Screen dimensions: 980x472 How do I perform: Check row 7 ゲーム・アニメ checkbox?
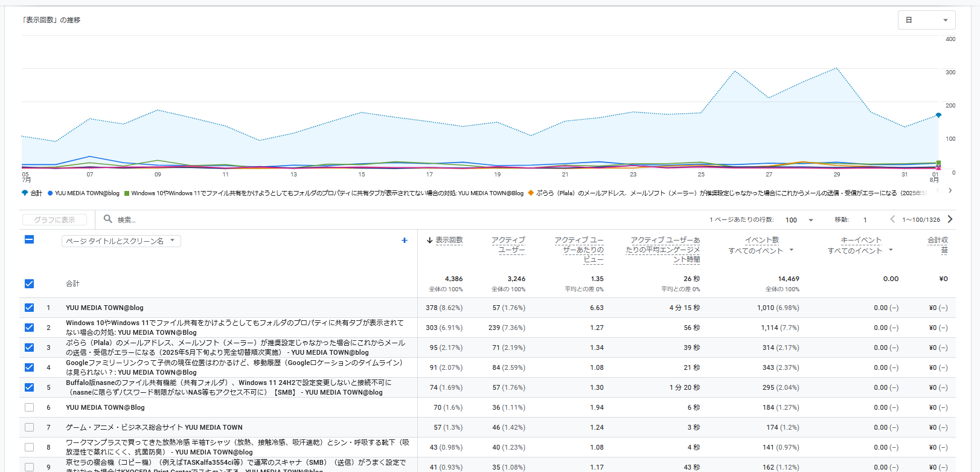point(29,427)
